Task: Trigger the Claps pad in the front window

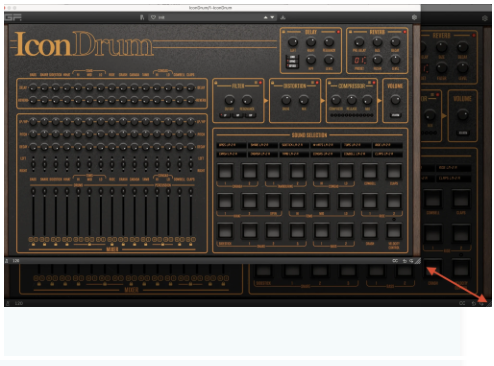Action: tap(394, 172)
